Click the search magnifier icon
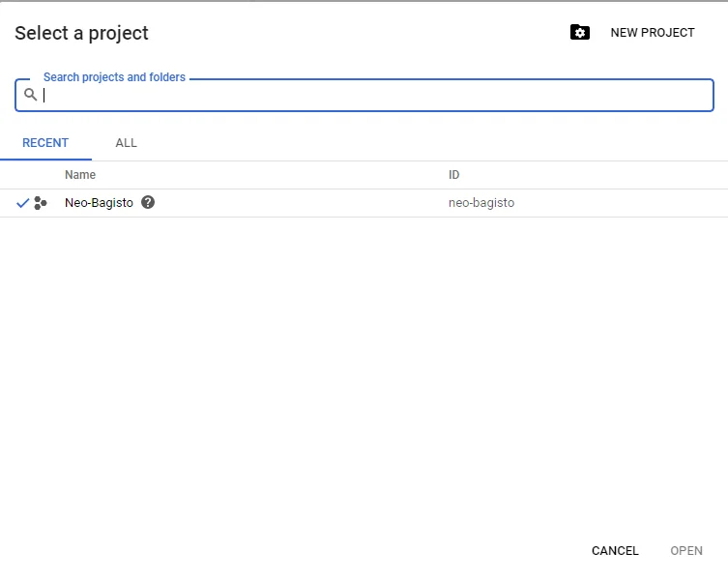Viewport: 728px width, 582px height. pos(31,95)
